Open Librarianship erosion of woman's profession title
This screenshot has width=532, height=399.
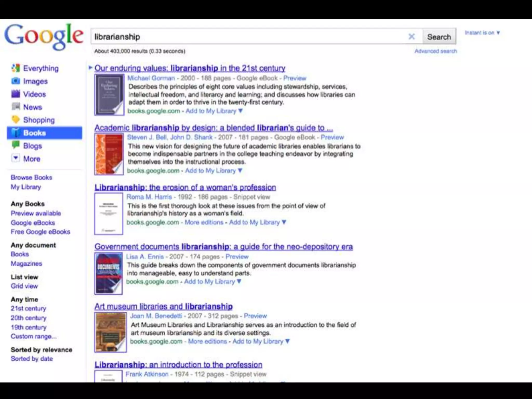coord(185,187)
